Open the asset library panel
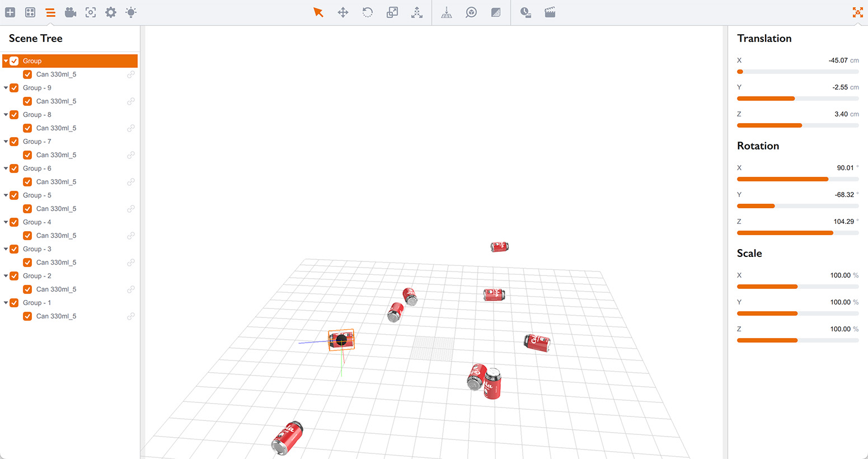This screenshot has width=868, height=459. point(30,12)
